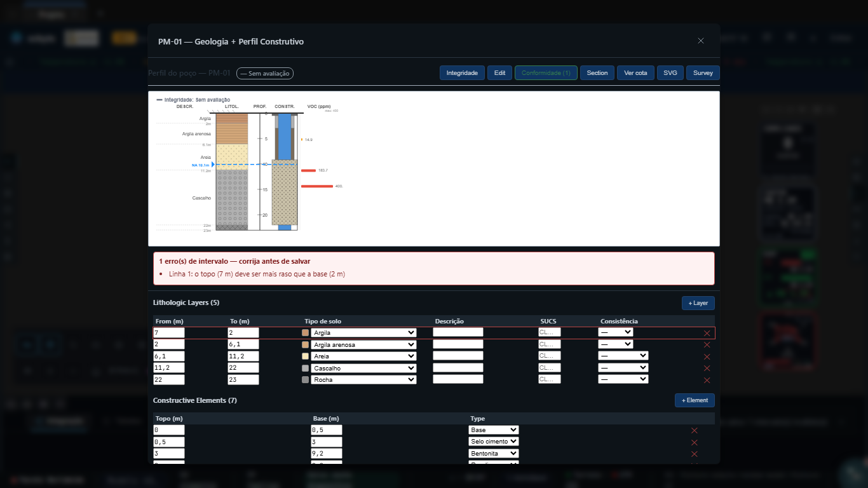Open Consistência dropdown in Areia row
The height and width of the screenshot is (488, 868).
[x=623, y=356]
